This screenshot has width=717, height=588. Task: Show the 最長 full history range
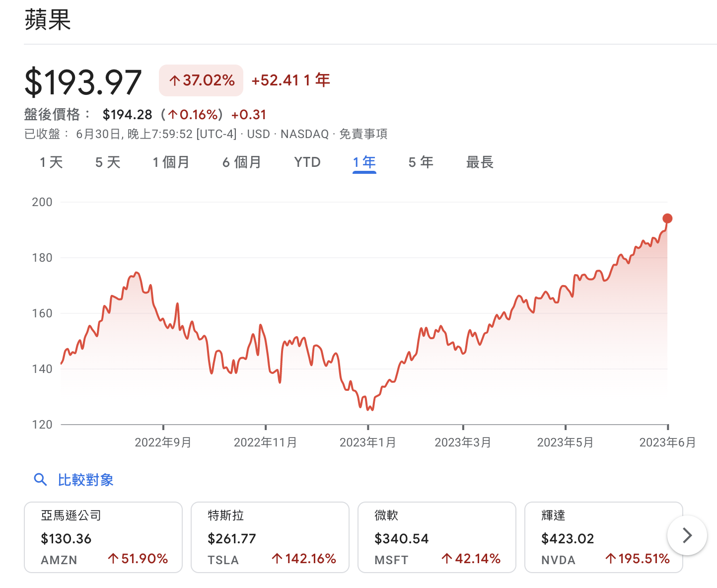coord(480,162)
